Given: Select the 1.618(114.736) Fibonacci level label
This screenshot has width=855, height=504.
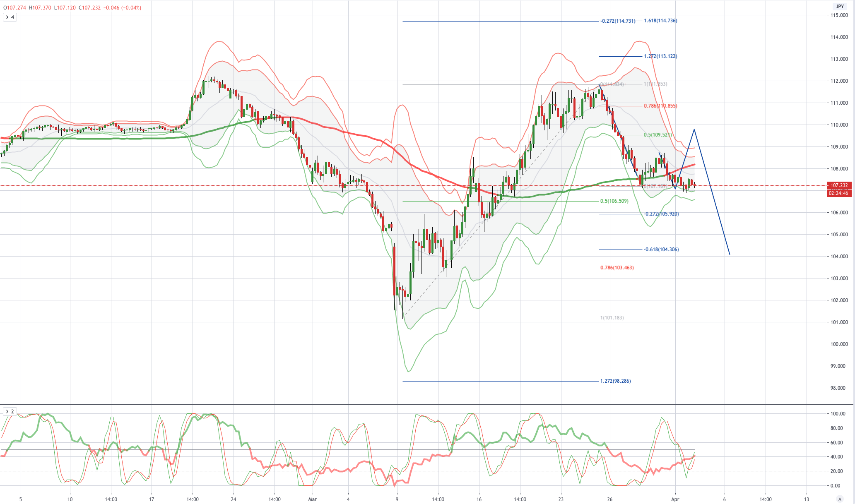Looking at the screenshot, I should click(660, 21).
